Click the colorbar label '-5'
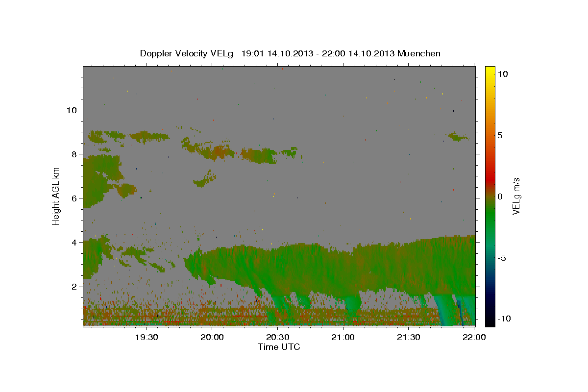Screen dimensions: 588x392 (x=502, y=258)
